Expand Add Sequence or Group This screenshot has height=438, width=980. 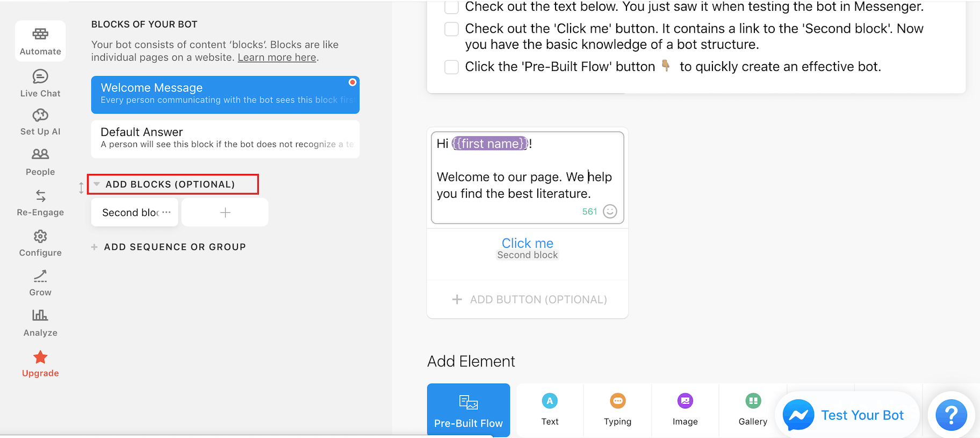coord(95,247)
